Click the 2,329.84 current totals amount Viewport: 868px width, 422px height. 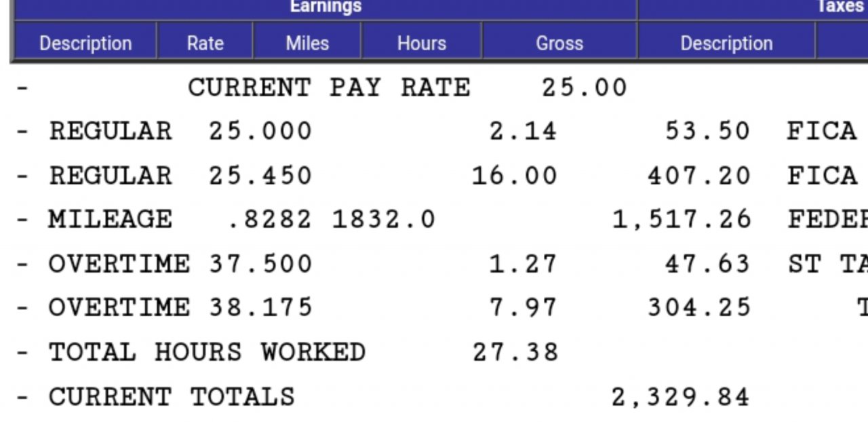(681, 397)
